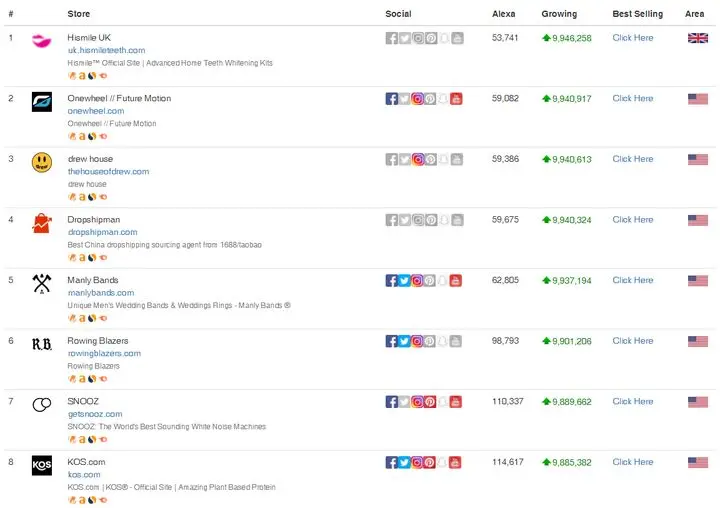Click the Dropshipman shopping bag logo
Viewport: 720px width, 508px height.
tap(42, 223)
